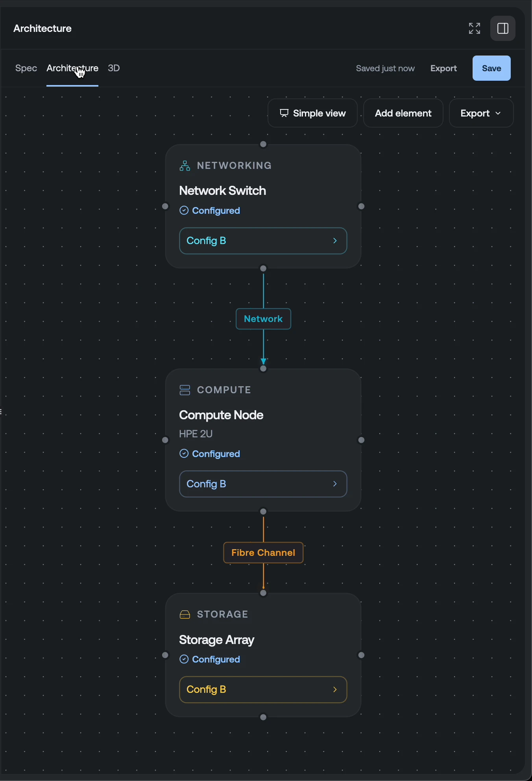Click Storage Array bottom connector handle
This screenshot has width=532, height=781.
pos(263,717)
